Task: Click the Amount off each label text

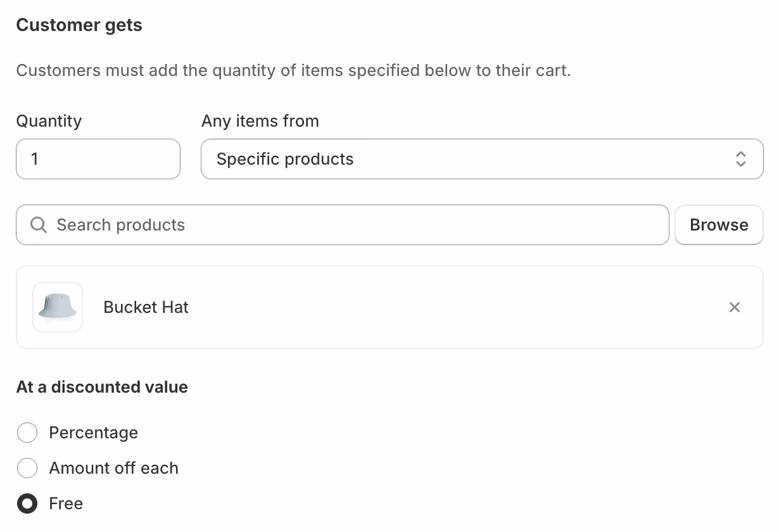Action: 114,468
